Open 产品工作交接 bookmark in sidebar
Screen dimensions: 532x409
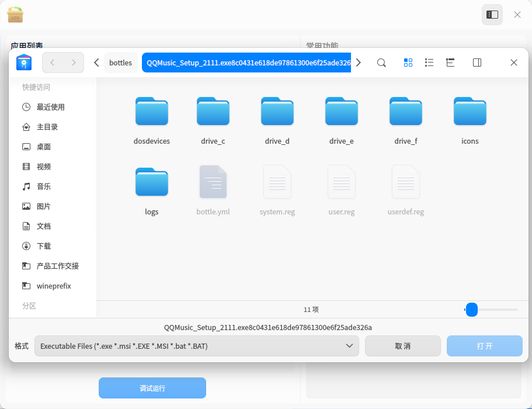pyautogui.click(x=53, y=266)
